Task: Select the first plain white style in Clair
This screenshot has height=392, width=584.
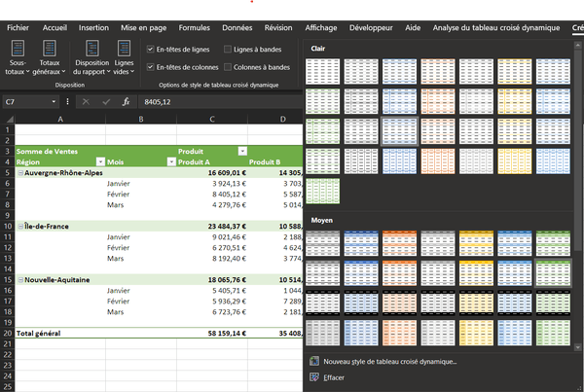Action: tap(322, 71)
